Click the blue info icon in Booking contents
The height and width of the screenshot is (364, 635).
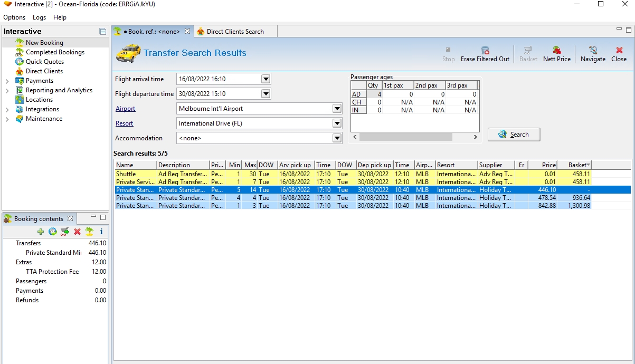click(x=101, y=232)
